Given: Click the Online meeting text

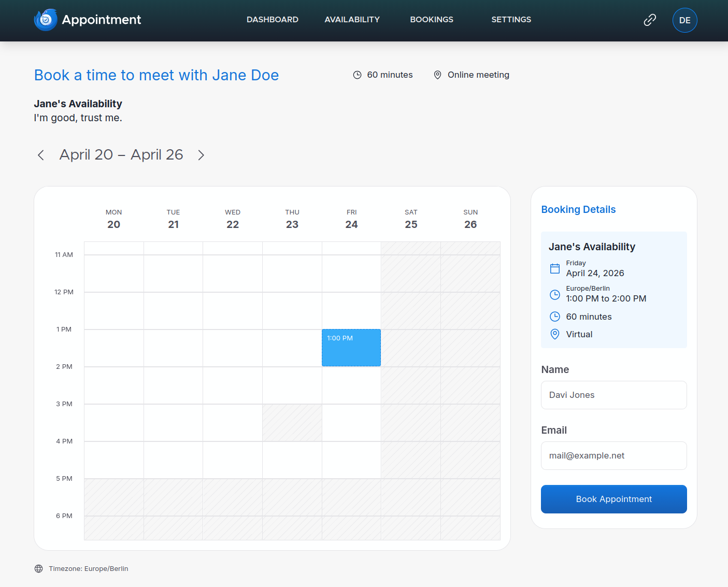Looking at the screenshot, I should [x=478, y=75].
